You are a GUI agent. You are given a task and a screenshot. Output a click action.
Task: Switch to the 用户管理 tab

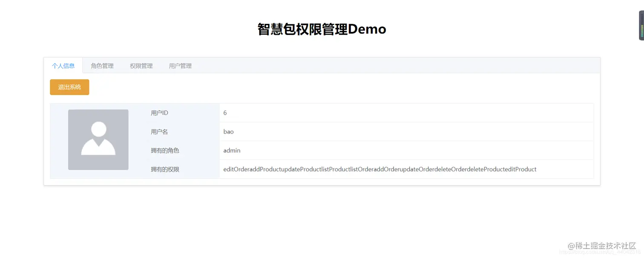click(180, 66)
